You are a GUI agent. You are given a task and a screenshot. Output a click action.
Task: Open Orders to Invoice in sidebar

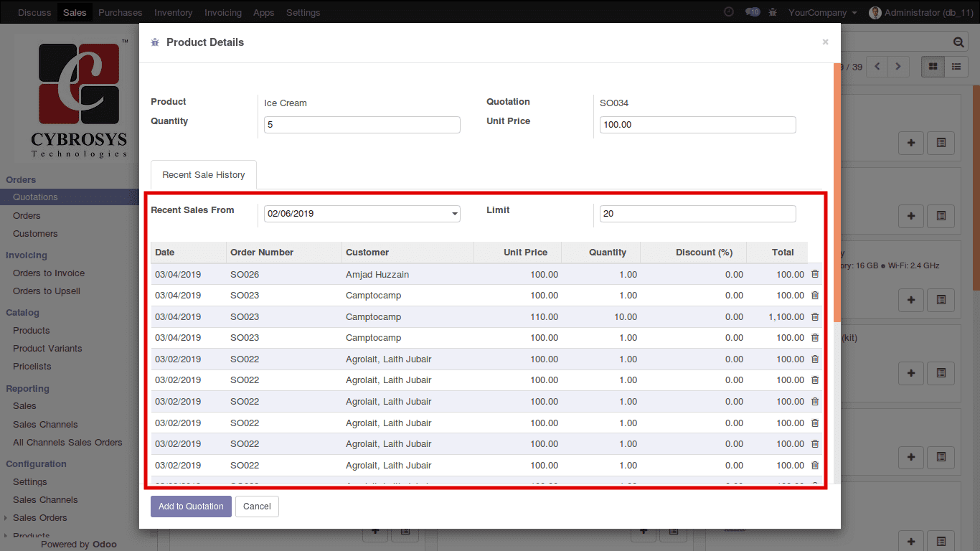click(49, 273)
